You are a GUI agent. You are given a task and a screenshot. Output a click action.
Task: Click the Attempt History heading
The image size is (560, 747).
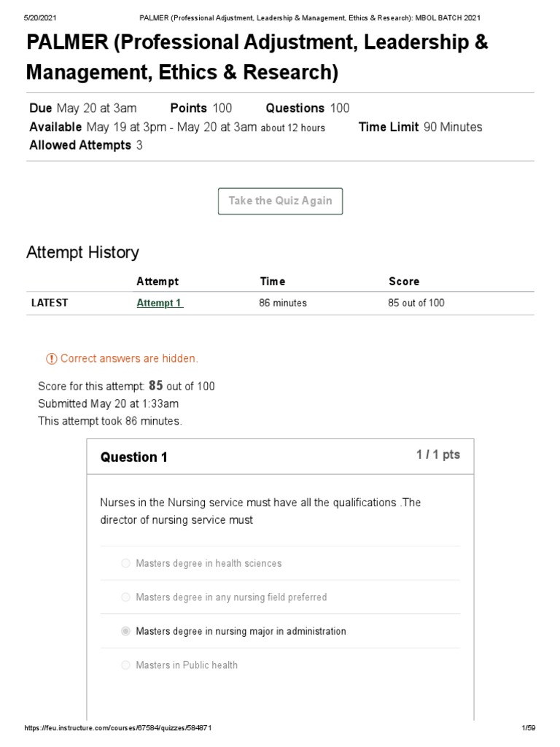(x=82, y=252)
